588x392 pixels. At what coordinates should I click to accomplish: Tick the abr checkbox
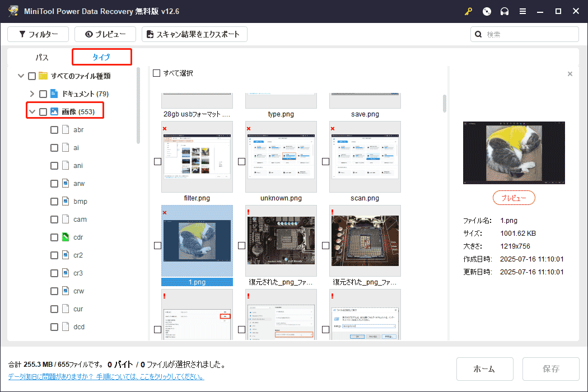tap(54, 130)
